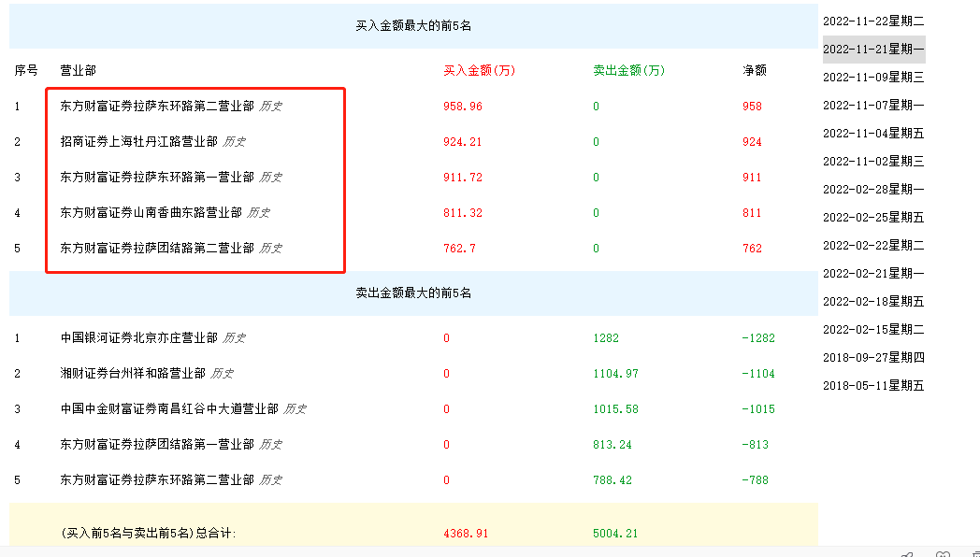The height and width of the screenshot is (557, 980).
Task: Click sell-list 东方财富证券拉萨东环路第二营业部 name
Action: pos(157,480)
